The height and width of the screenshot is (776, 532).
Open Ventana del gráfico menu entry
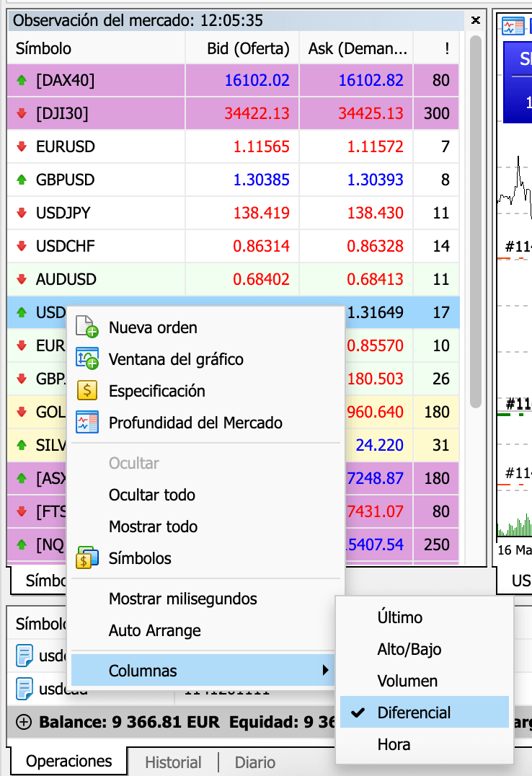pos(176,359)
